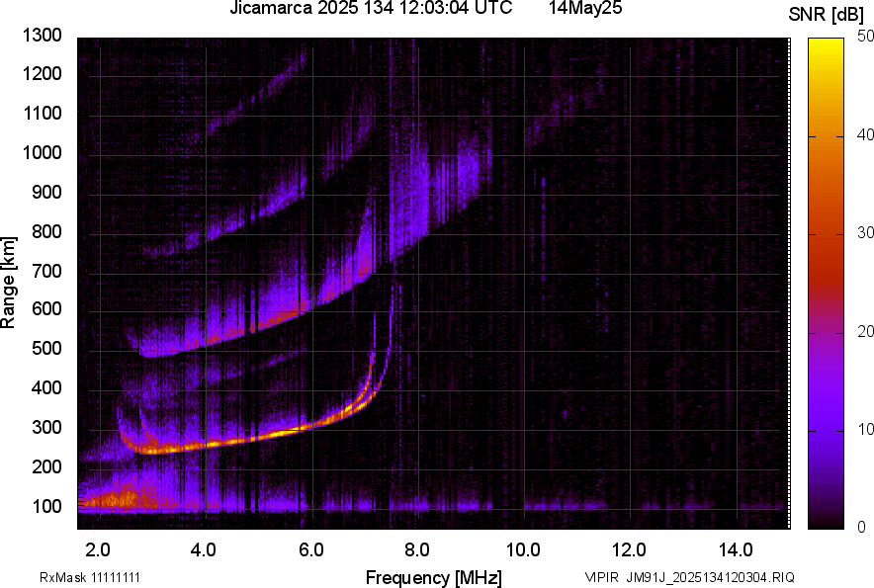Click the SNR color scale bar
This screenshot has width=874, height=588.
coord(827,284)
